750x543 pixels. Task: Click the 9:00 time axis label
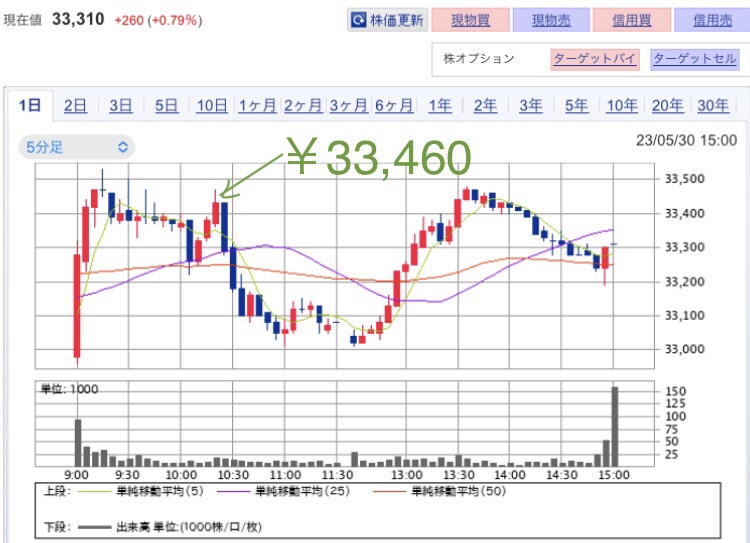(x=77, y=475)
